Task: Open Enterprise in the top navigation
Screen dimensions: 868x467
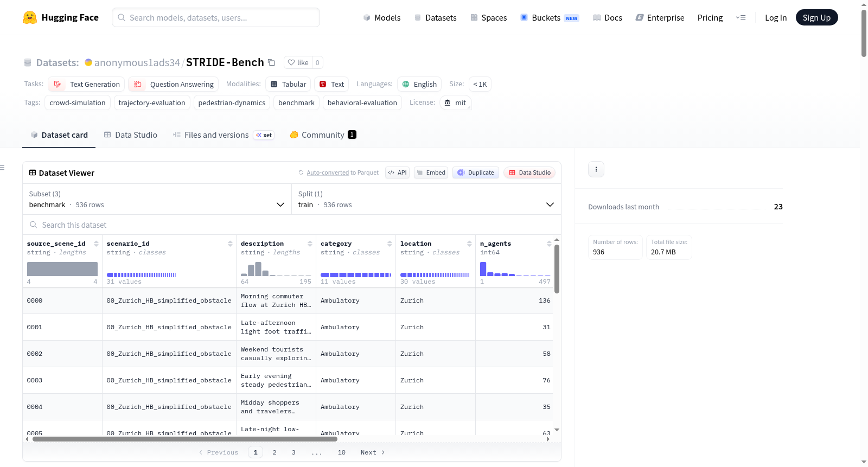Action: (660, 17)
